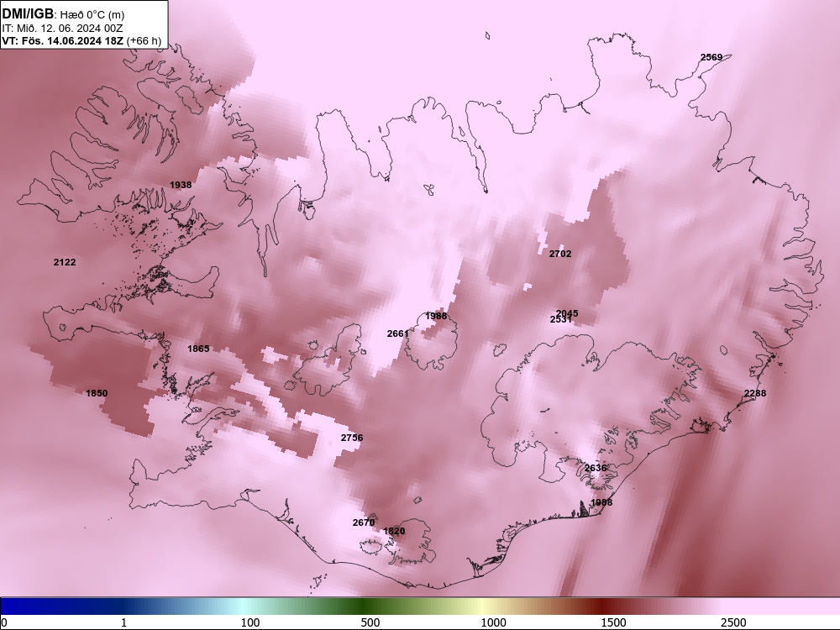Click the value 2702 on the map
This screenshot has height=630, width=840.
560,254
